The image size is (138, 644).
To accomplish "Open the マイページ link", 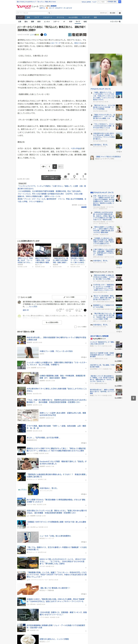I will pos(103,13).
